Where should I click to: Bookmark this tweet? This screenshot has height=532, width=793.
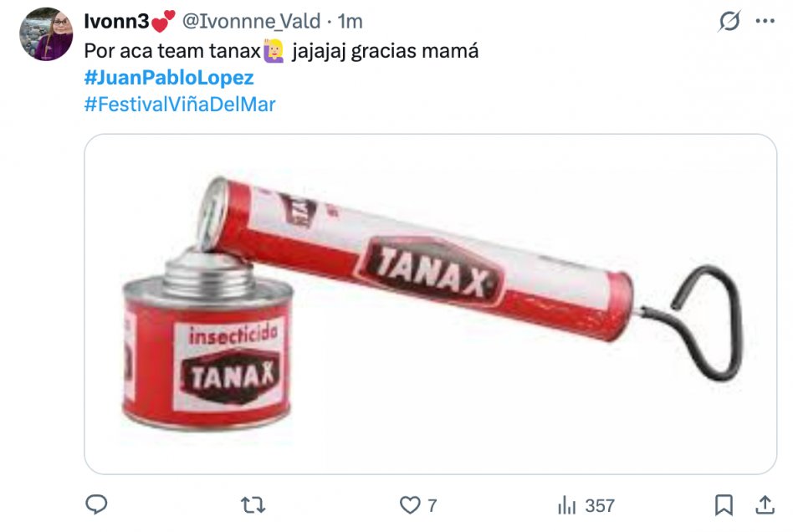(724, 504)
